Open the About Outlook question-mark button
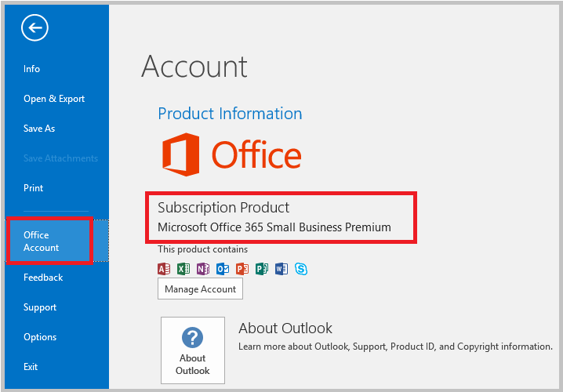563x392 pixels. [x=193, y=350]
